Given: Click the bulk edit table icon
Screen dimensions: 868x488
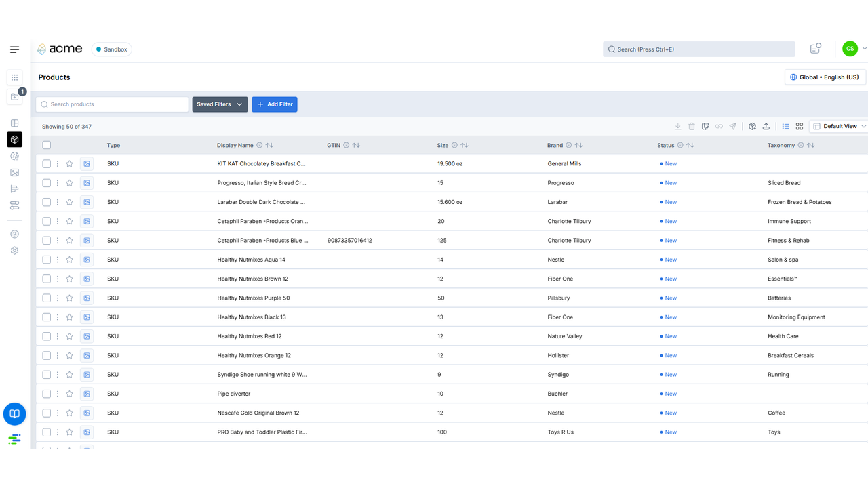Looking at the screenshot, I should tap(705, 127).
